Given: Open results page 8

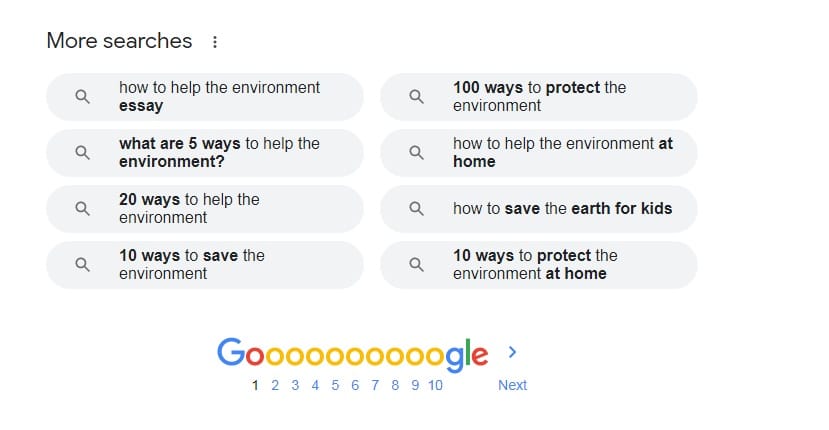Looking at the screenshot, I should (x=395, y=385).
